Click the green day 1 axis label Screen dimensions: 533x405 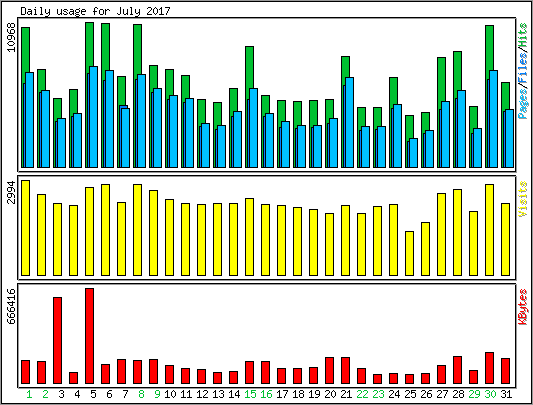pos(29,394)
